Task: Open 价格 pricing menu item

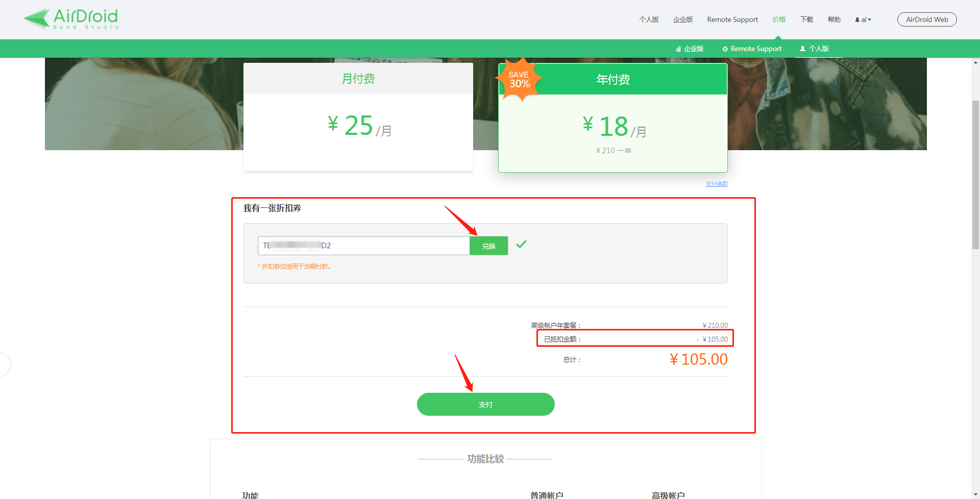Action: point(779,19)
